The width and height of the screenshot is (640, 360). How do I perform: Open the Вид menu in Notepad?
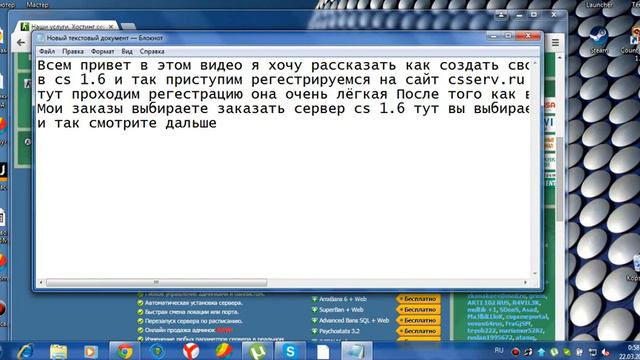tap(127, 51)
